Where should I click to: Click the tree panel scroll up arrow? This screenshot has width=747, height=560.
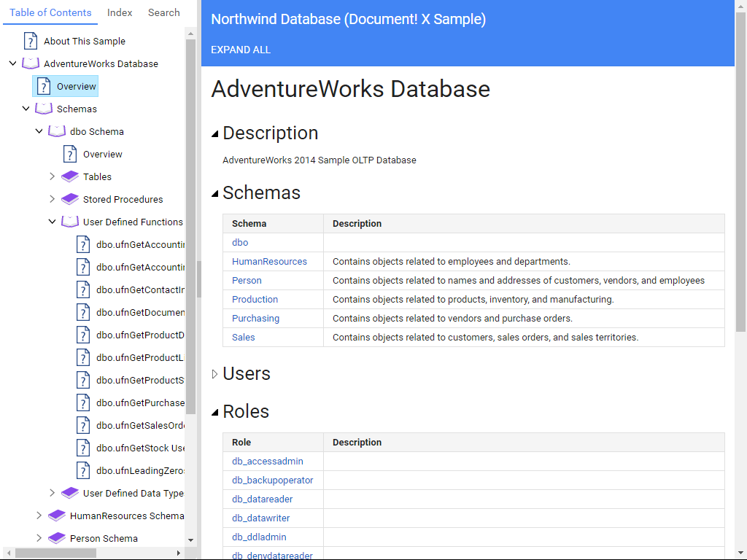coord(190,34)
